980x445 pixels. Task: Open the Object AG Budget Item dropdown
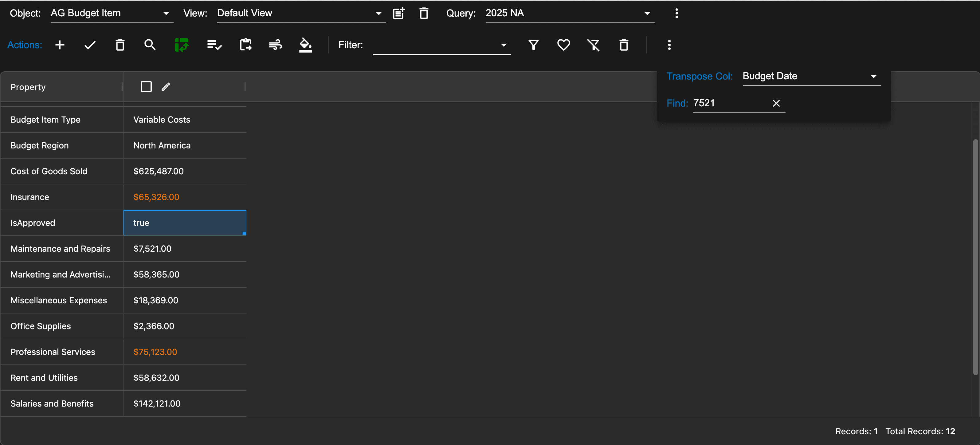click(112, 13)
